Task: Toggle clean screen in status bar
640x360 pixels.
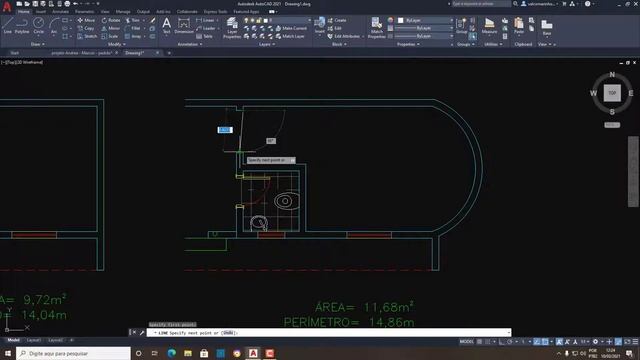Action: tap(627, 342)
